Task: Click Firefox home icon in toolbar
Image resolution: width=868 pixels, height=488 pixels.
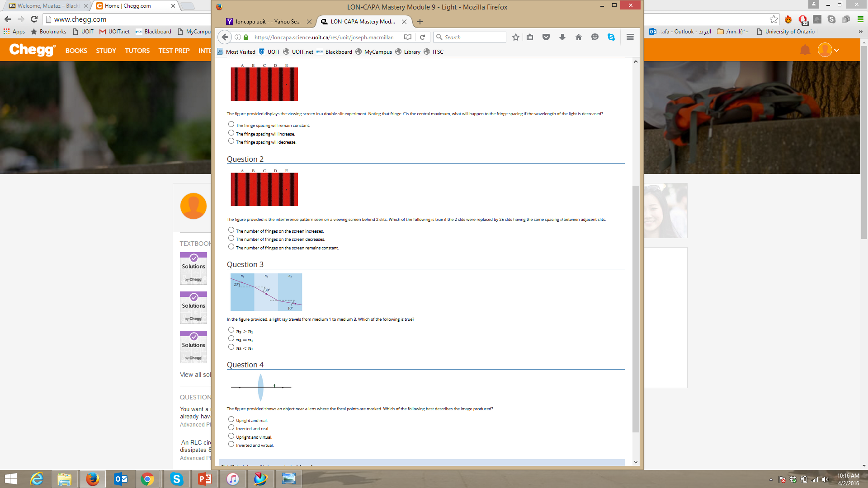Action: pyautogui.click(x=578, y=38)
